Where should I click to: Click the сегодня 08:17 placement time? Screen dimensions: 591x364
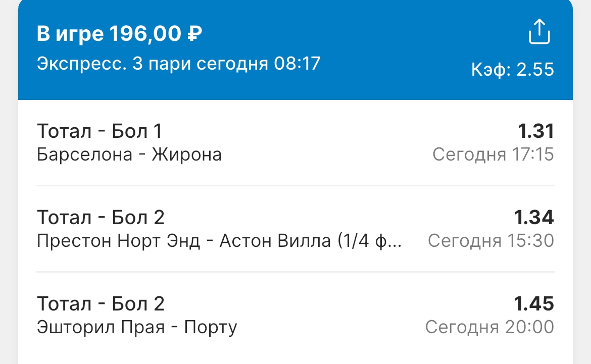pos(259,64)
